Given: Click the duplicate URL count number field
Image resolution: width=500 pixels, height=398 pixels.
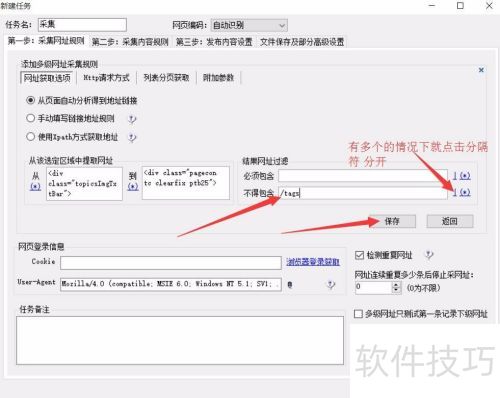Looking at the screenshot, I should pos(373,287).
